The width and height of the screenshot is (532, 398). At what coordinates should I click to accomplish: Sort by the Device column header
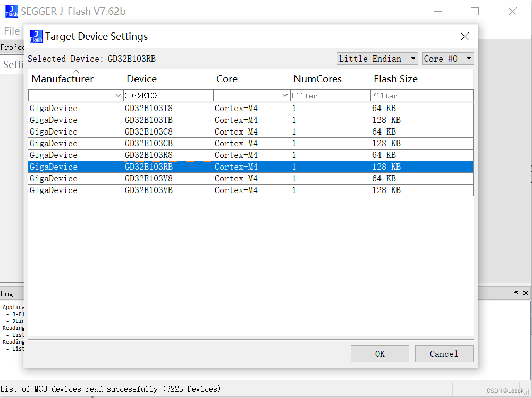click(168, 79)
